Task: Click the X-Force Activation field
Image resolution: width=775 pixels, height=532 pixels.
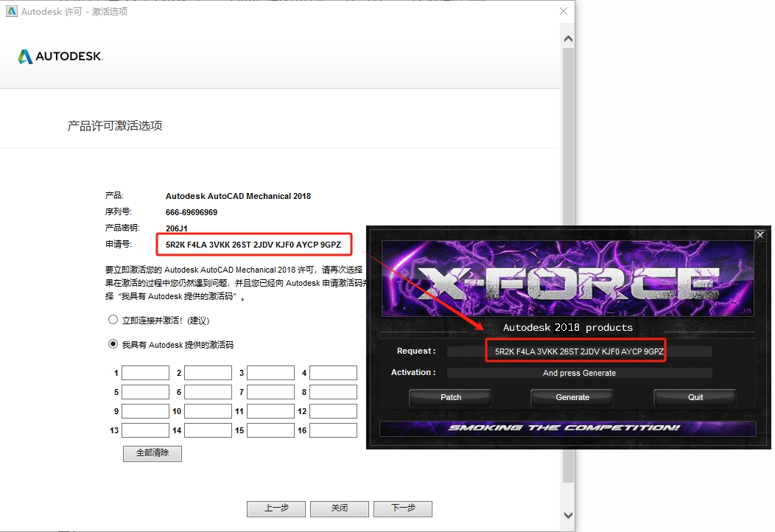Action: tap(579, 373)
